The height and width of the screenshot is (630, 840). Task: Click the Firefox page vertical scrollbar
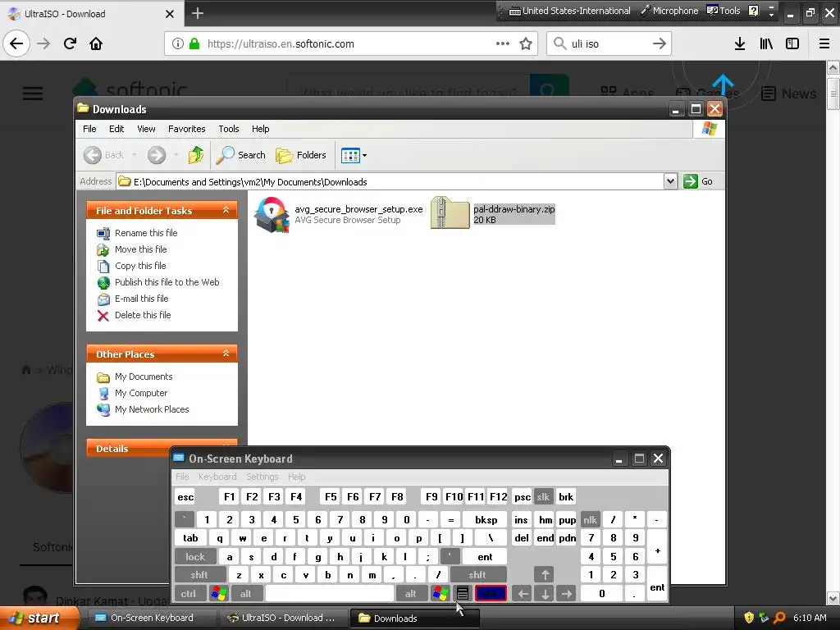(833, 332)
